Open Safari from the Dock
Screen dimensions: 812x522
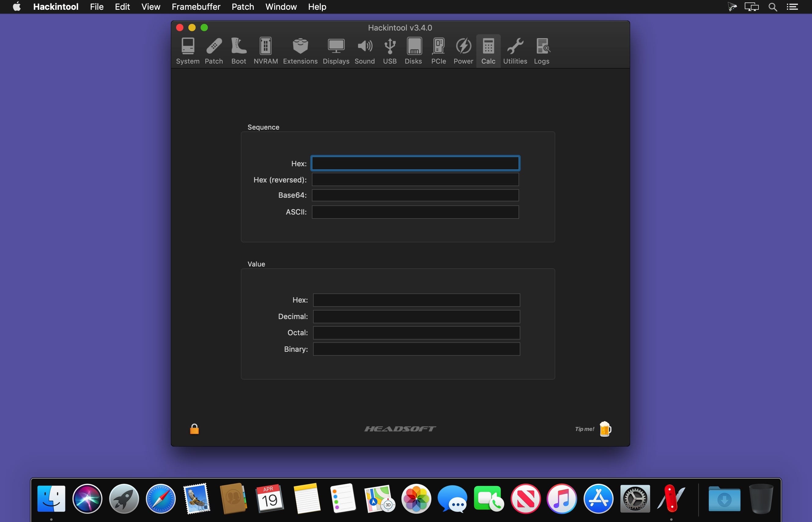tap(161, 498)
